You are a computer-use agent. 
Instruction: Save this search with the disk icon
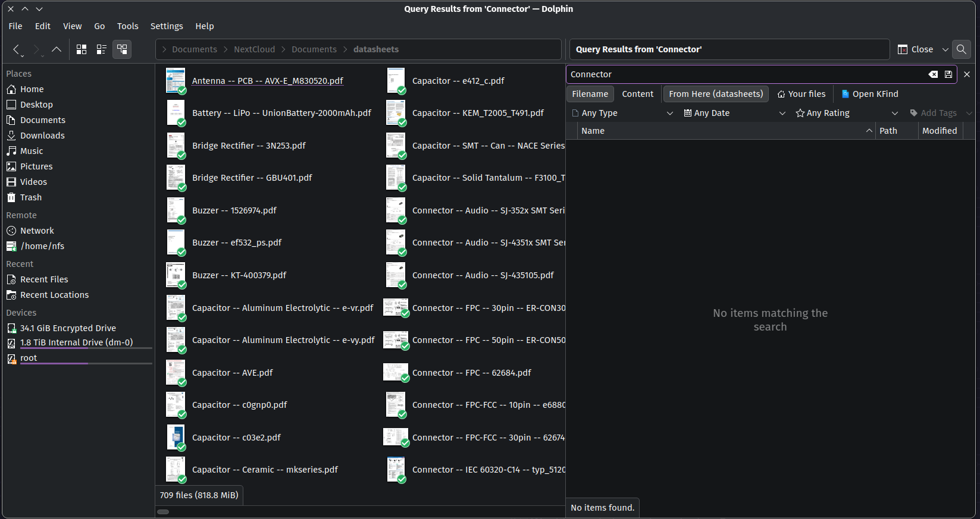point(948,74)
